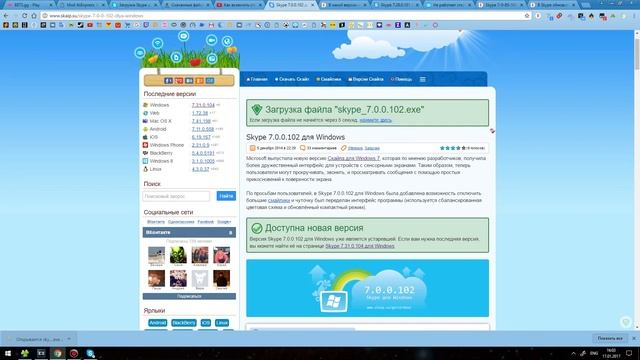
Task: Open Mac OS X version 7.41.158 link
Action: (x=201, y=121)
